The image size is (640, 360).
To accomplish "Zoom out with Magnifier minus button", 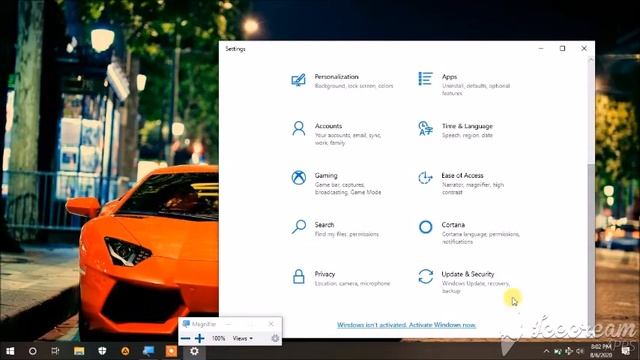I will 186,338.
